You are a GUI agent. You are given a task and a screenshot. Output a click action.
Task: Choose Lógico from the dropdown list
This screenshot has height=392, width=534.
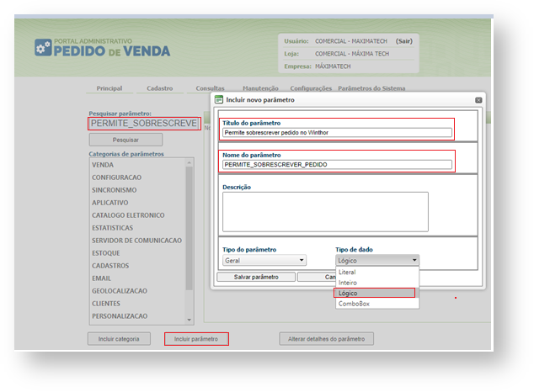click(375, 293)
